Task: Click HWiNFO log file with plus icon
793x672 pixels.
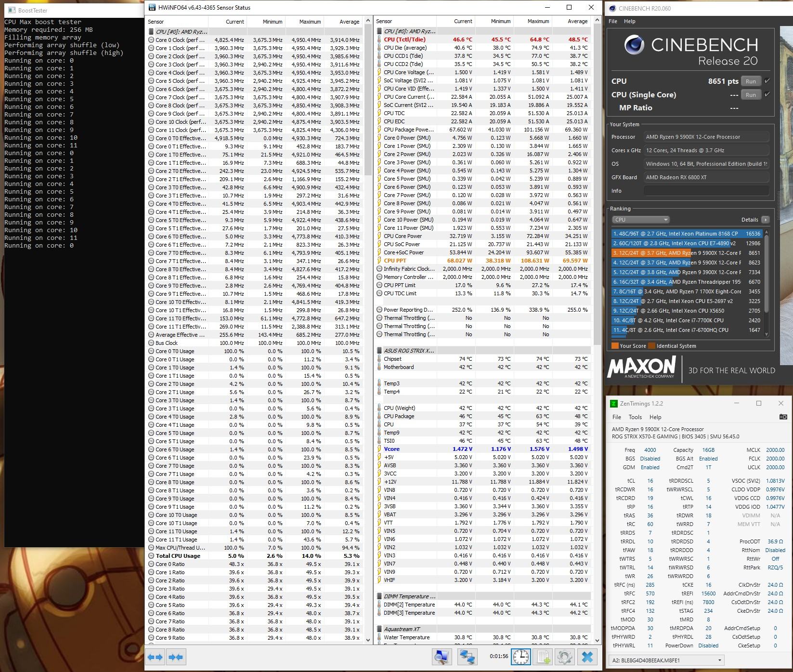Action: (543, 657)
